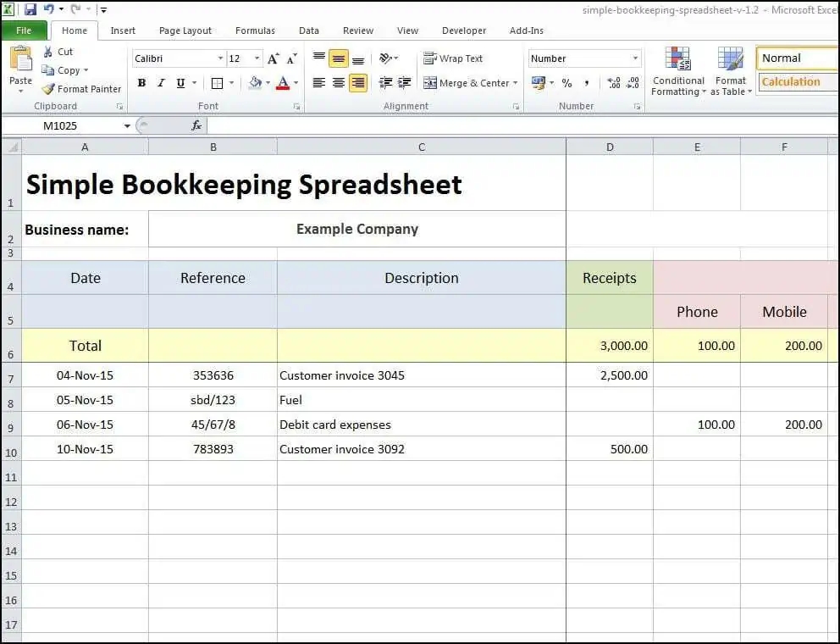Screen dimensions: 840x644
Task: Expand the Font Color dropdown arrow
Action: 296,83
